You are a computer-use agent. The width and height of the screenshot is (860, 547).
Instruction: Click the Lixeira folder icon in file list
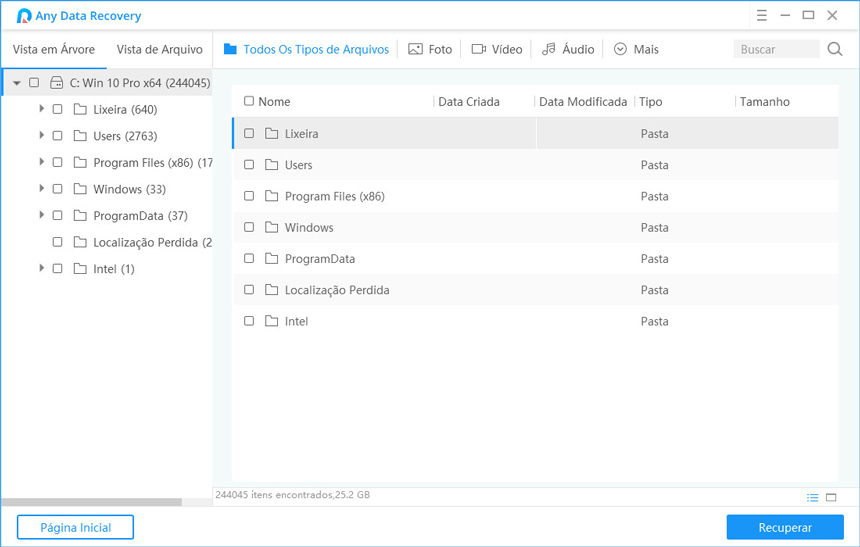click(271, 133)
